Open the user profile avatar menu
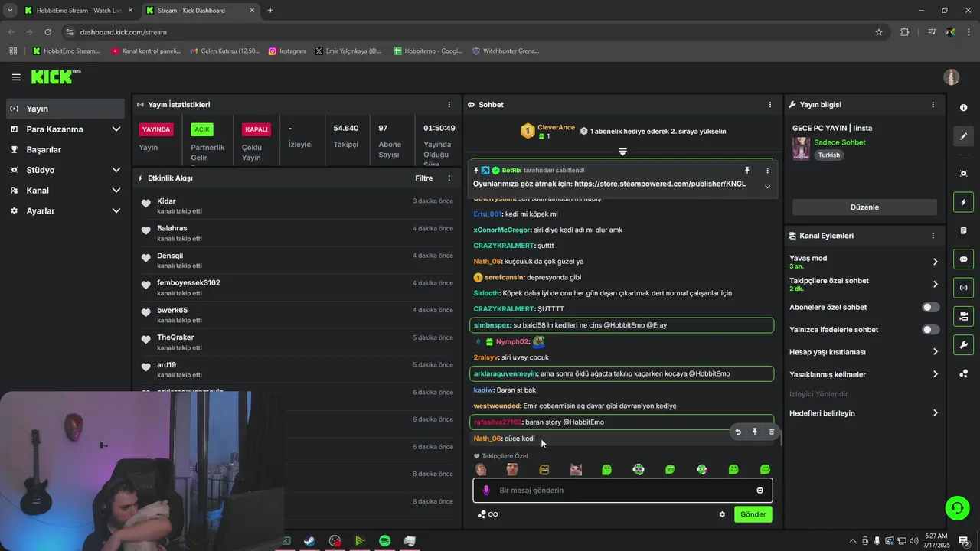Viewport: 980px width, 551px height. [x=952, y=77]
